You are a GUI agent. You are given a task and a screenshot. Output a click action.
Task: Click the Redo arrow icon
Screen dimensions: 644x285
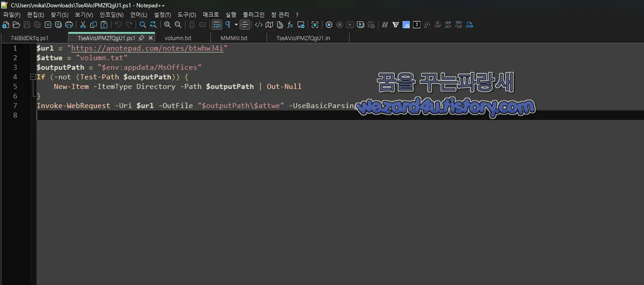[129, 25]
